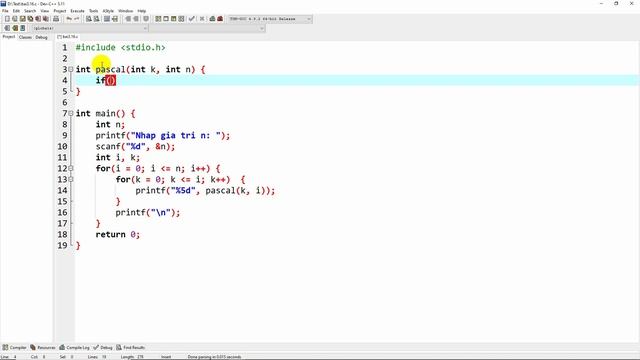Open the Project menu

tap(60, 11)
